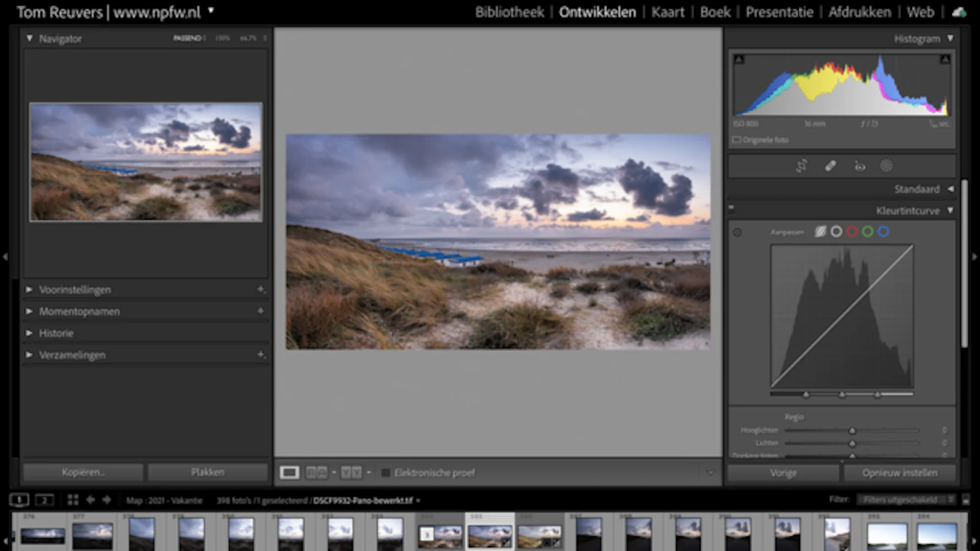This screenshot has height=551, width=980.
Task: Open cloud sync status icon
Action: (959, 12)
